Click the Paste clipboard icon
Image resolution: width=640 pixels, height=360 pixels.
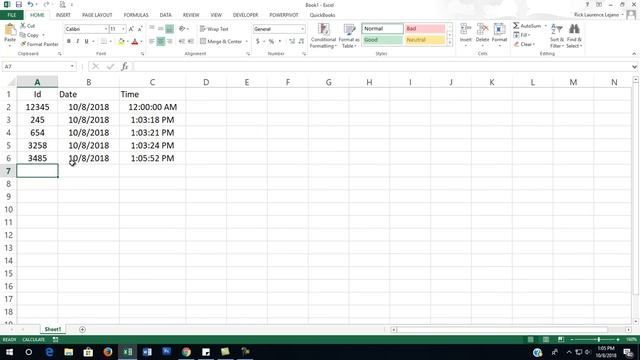[x=10, y=30]
